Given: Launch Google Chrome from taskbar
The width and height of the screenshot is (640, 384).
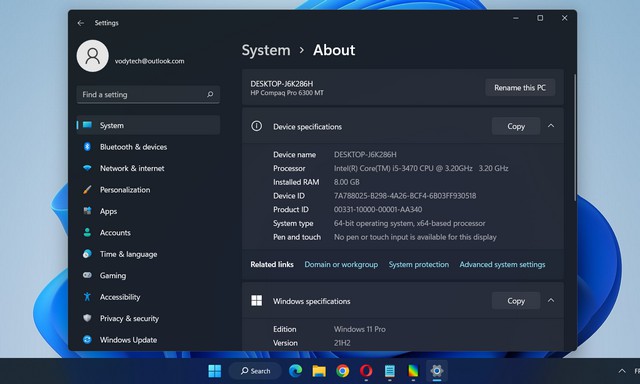Looking at the screenshot, I should click(342, 371).
